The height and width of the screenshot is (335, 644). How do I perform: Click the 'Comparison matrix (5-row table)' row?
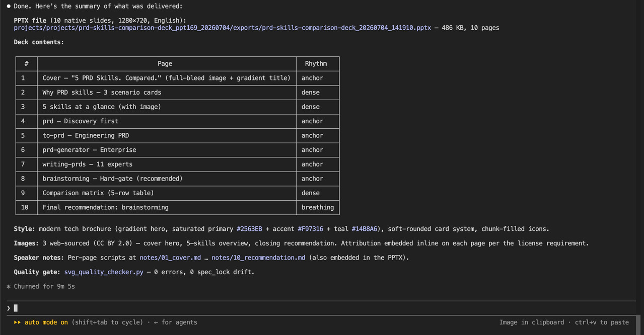click(177, 193)
